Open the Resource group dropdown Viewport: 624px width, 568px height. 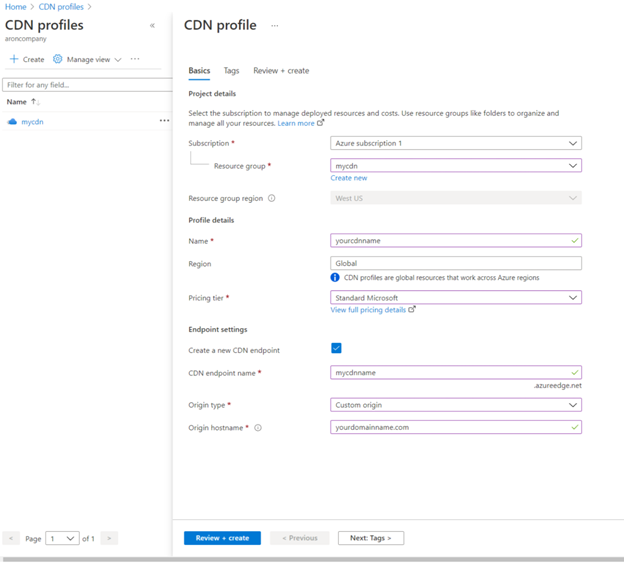456,166
